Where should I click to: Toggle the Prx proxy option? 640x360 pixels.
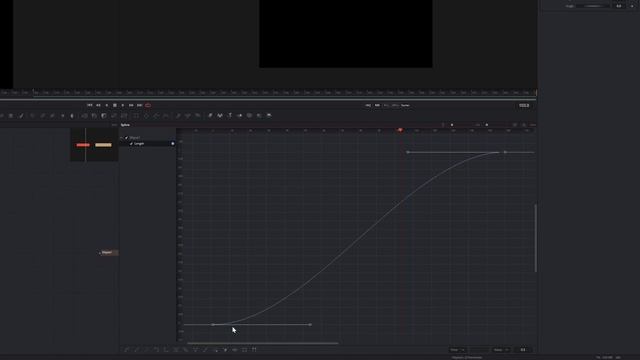[x=386, y=105]
